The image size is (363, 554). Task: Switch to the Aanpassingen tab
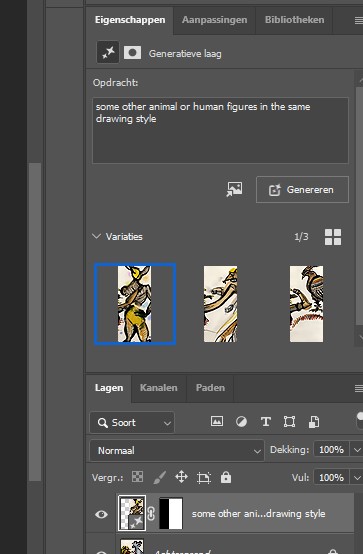[x=214, y=20]
